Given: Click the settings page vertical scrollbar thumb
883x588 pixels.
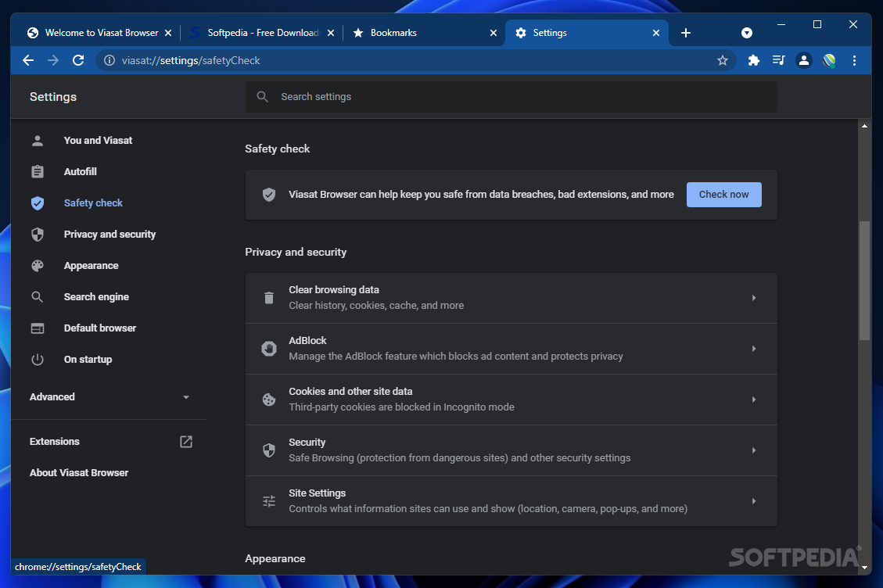Looking at the screenshot, I should pyautogui.click(x=864, y=281).
